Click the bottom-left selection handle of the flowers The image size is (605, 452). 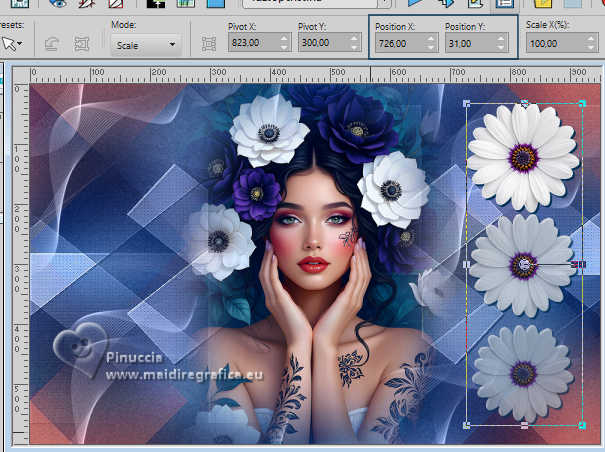[466, 425]
